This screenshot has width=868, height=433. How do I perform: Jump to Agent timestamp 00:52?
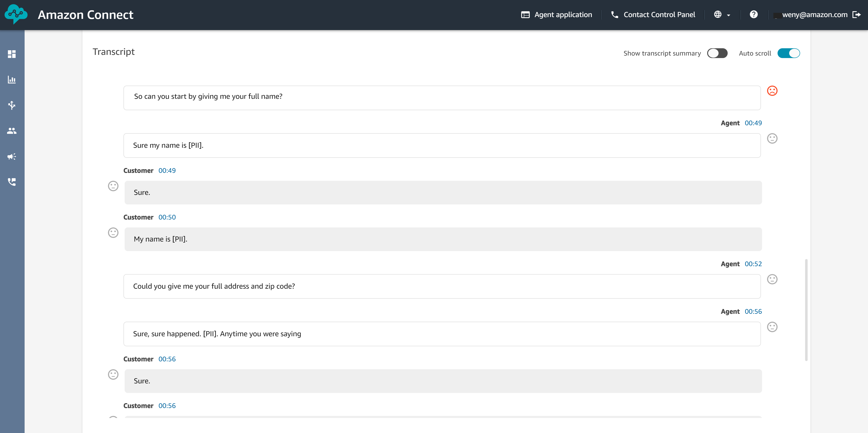click(753, 264)
